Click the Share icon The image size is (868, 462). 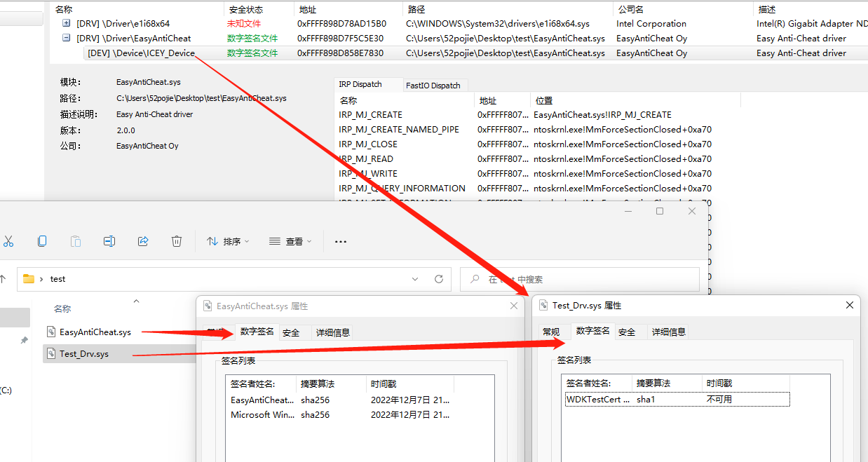pyautogui.click(x=142, y=240)
